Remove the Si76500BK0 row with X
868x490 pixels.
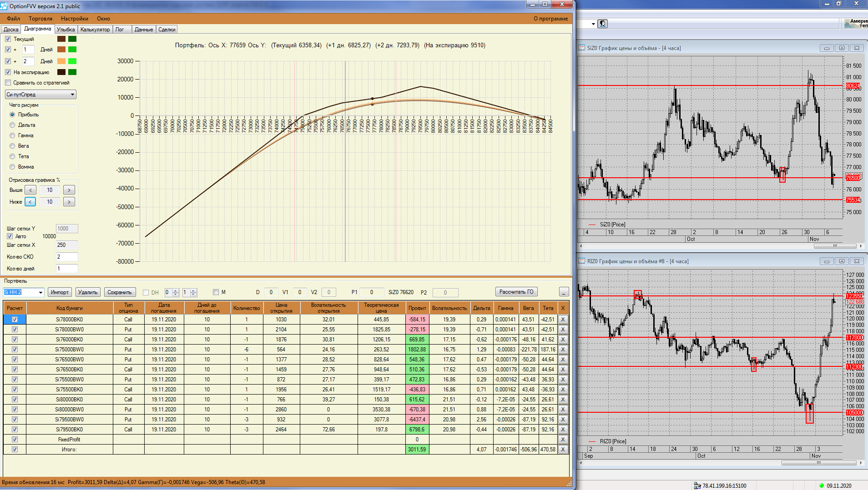pos(563,370)
